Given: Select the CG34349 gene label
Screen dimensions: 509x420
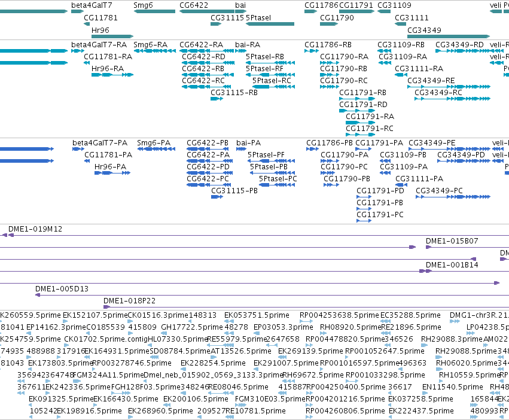Looking at the screenshot, I should pos(424,30).
